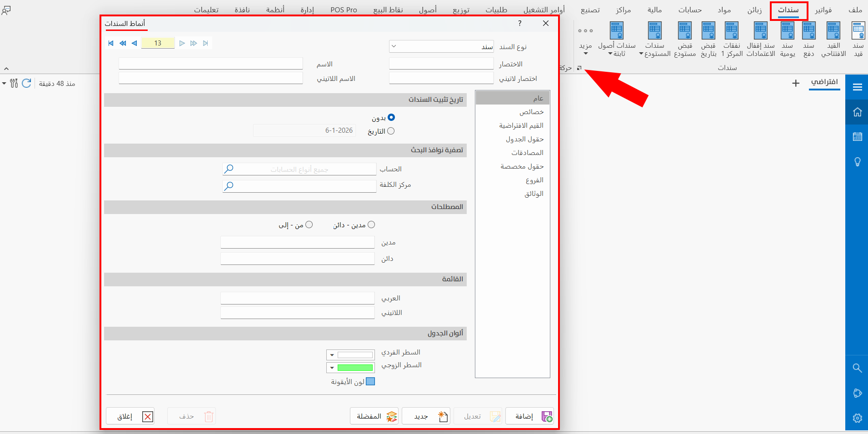Screen dimensions: 868x434
Task: Open the search icon in sidebar
Action: click(857, 368)
